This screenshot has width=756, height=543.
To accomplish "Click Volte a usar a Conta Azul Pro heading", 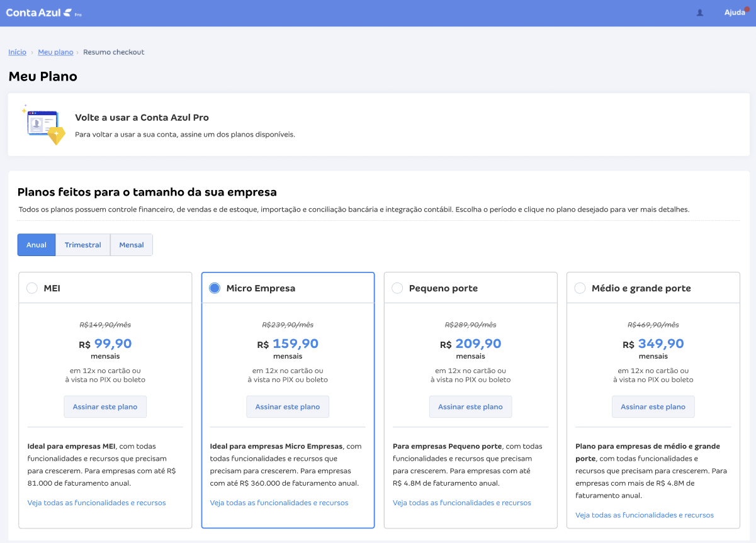I will coord(142,118).
